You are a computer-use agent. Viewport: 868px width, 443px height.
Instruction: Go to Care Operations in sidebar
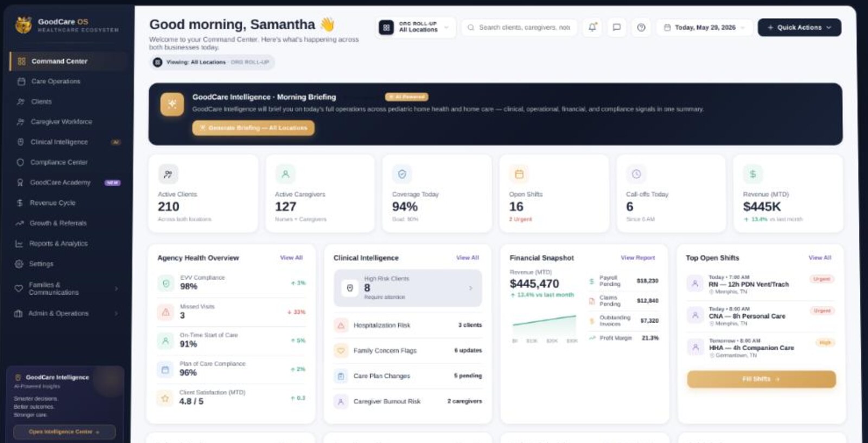[x=68, y=81]
